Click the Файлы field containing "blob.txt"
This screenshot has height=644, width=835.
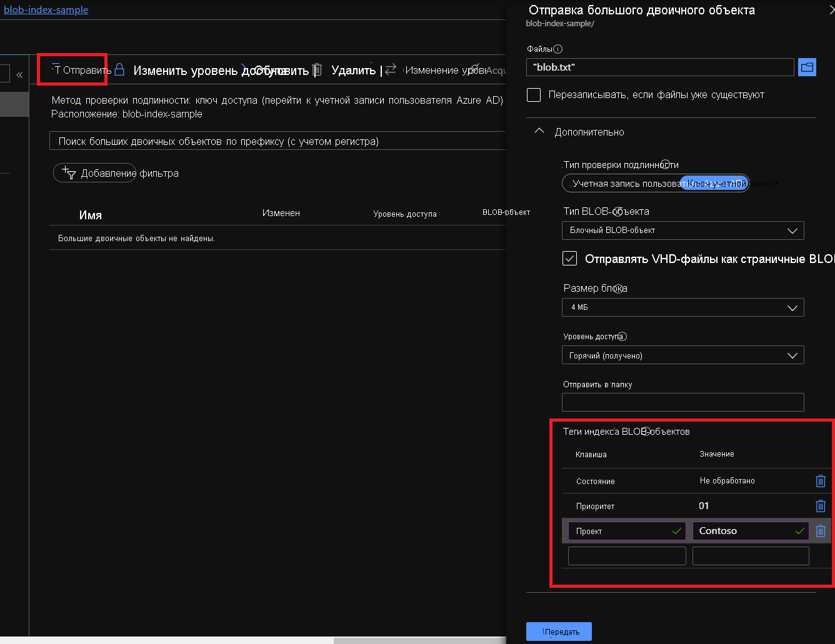click(660, 67)
